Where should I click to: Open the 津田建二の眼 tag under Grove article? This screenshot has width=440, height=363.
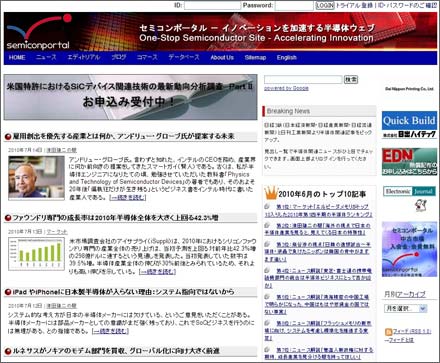pyautogui.click(x=61, y=150)
